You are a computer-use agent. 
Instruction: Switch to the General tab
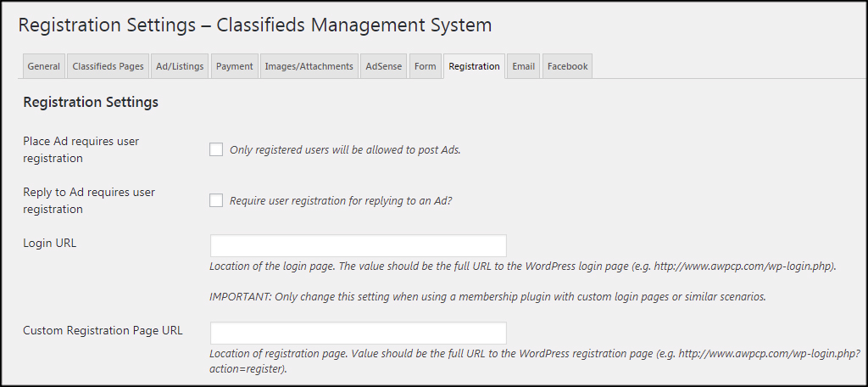44,66
